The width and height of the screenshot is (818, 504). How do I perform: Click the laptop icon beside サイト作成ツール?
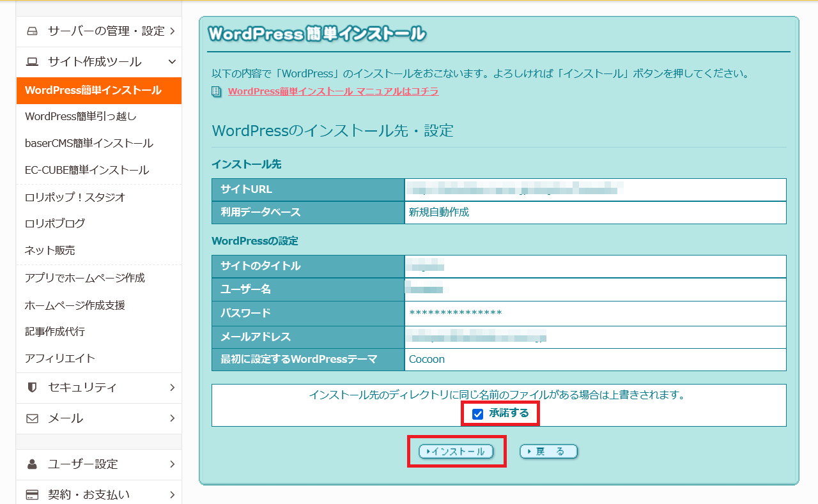(x=32, y=62)
